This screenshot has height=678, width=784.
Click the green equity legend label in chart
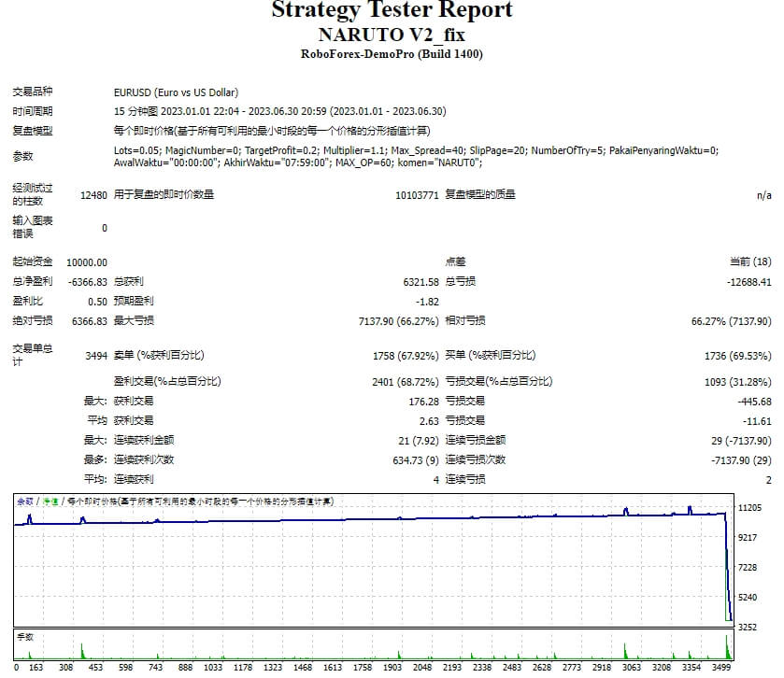click(x=50, y=501)
